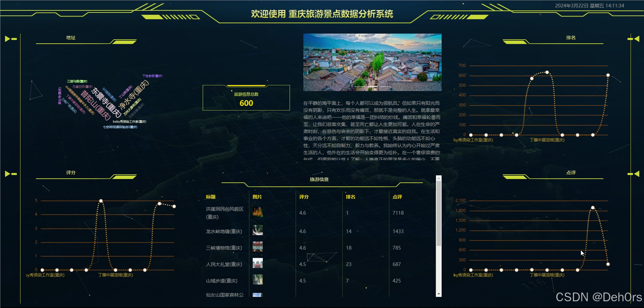Click rank 18 in 三峡博物馆 row

tap(349, 248)
